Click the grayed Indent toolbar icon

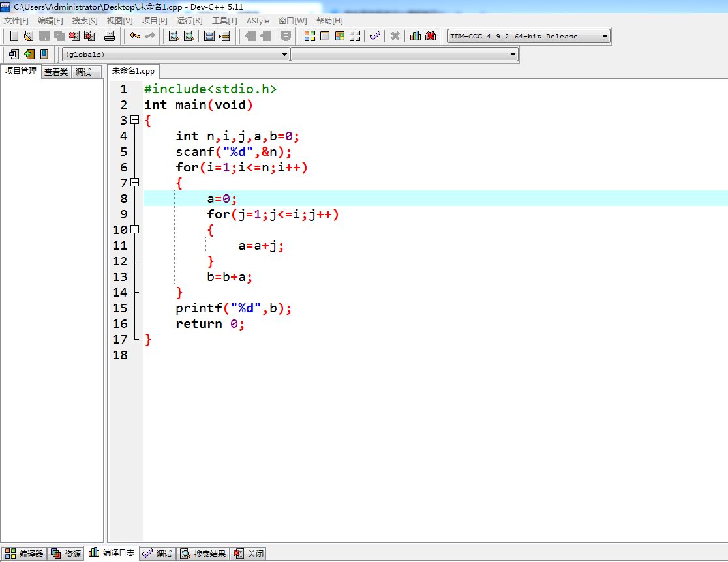[x=265, y=36]
